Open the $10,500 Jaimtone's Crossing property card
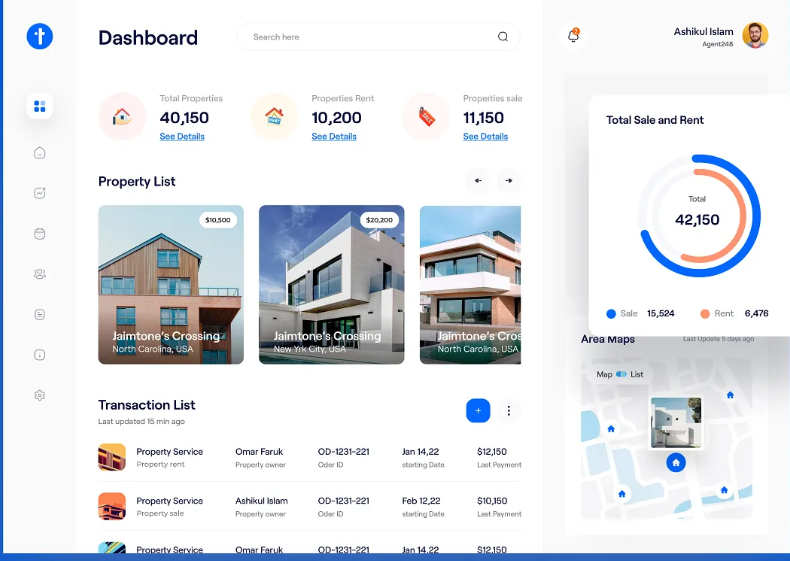790x561 pixels. (171, 284)
